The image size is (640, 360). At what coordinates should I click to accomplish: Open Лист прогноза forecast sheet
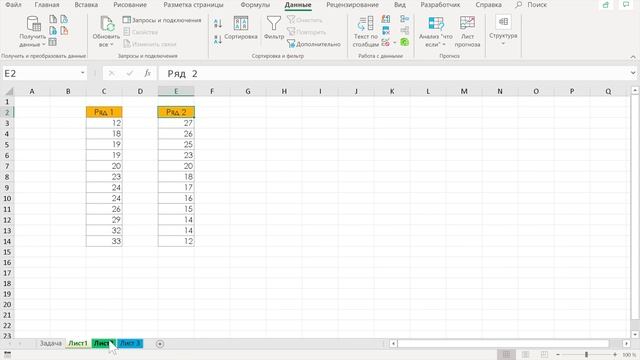click(x=467, y=31)
